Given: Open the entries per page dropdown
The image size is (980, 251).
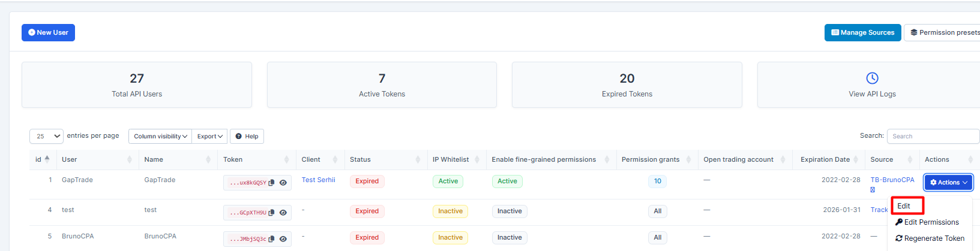Looking at the screenshot, I should point(46,136).
